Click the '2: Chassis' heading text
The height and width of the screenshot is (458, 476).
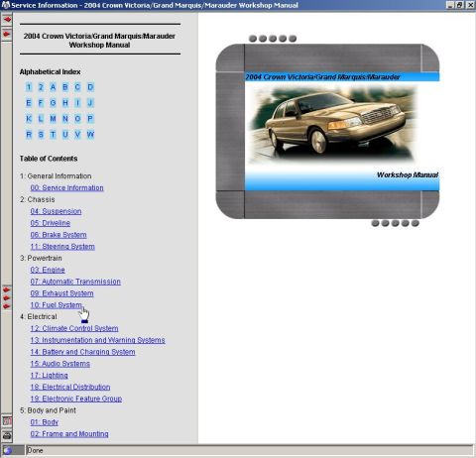click(38, 199)
